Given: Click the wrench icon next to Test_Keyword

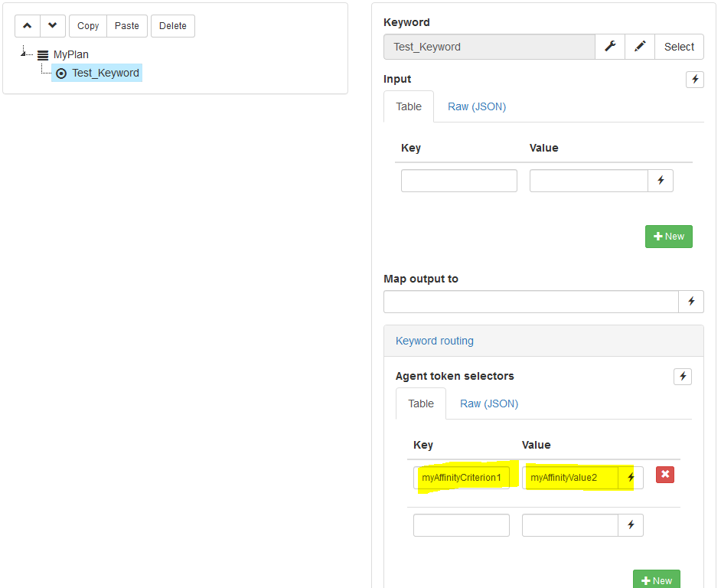Looking at the screenshot, I should [x=610, y=47].
